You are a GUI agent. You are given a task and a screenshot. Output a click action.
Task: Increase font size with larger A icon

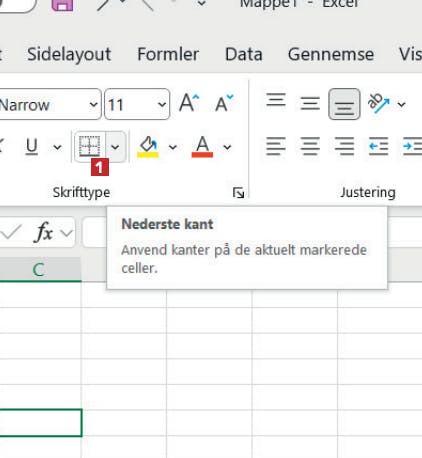189,103
